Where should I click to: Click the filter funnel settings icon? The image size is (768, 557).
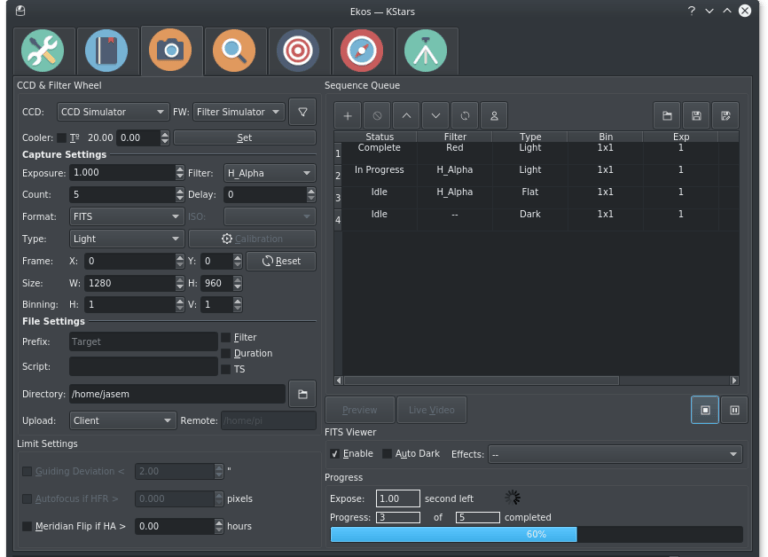[303, 112]
